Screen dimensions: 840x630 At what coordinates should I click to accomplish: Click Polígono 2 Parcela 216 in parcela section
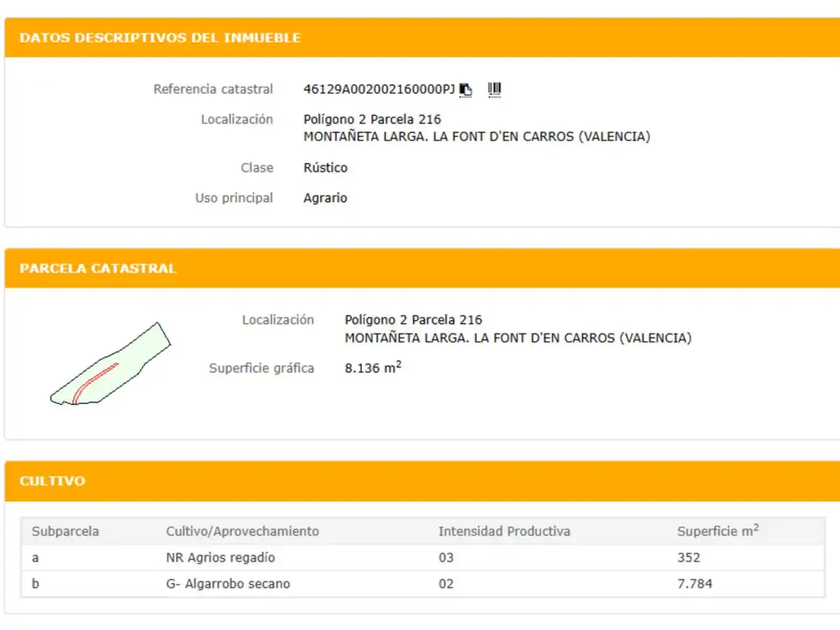413,320
